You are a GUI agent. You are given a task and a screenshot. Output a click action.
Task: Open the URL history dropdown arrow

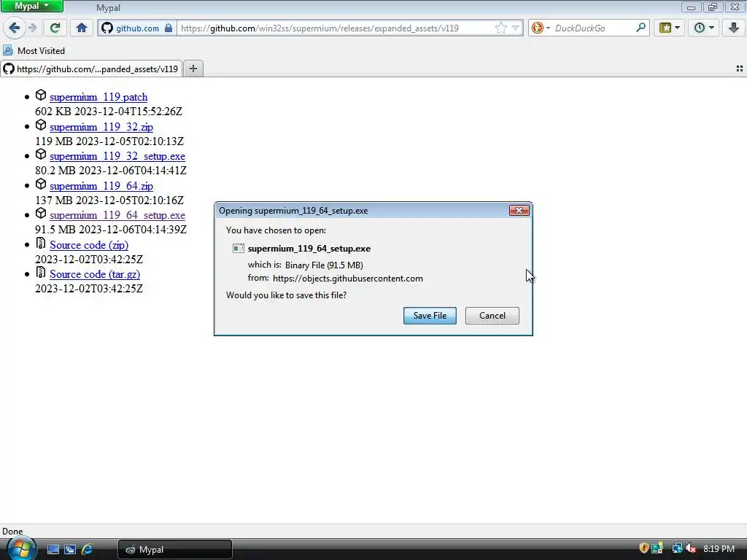point(516,28)
